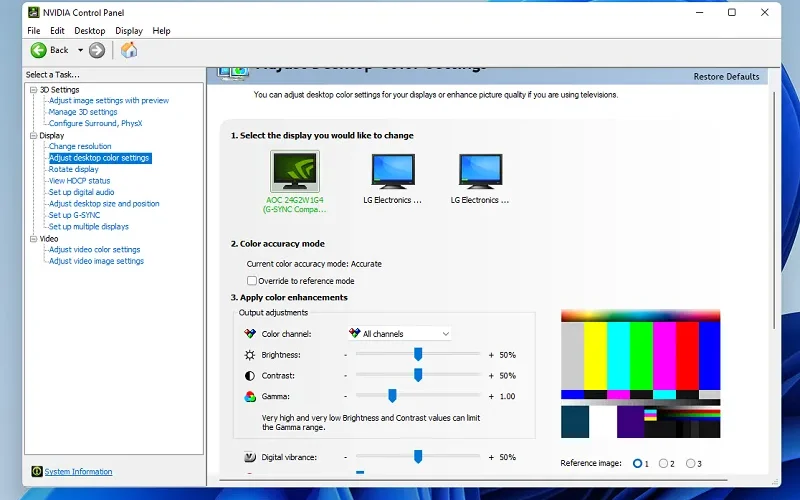Click the vertical scrollbar of settings page

pyautogui.click(x=774, y=209)
